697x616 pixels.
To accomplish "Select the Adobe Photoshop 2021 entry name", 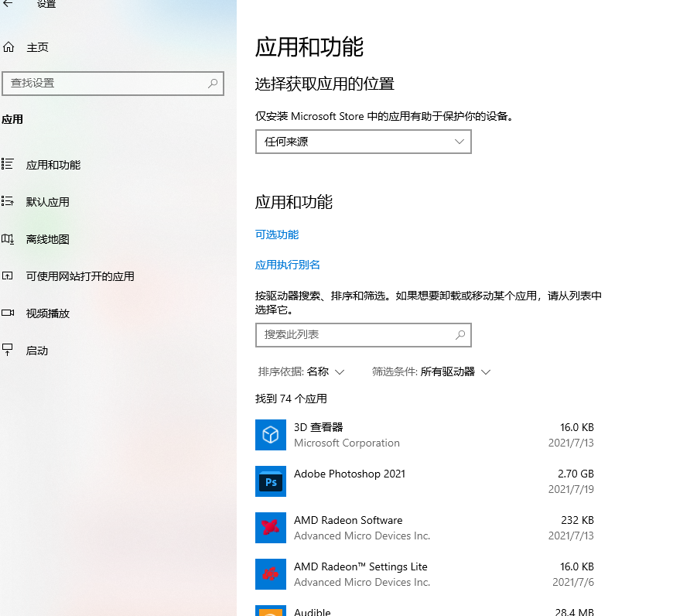I will click(350, 474).
